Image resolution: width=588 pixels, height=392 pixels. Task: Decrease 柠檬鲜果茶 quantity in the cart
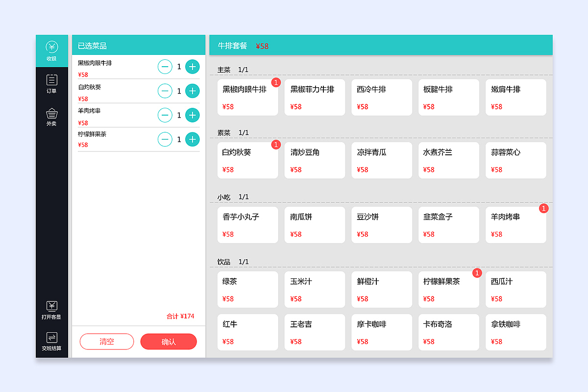tap(165, 139)
